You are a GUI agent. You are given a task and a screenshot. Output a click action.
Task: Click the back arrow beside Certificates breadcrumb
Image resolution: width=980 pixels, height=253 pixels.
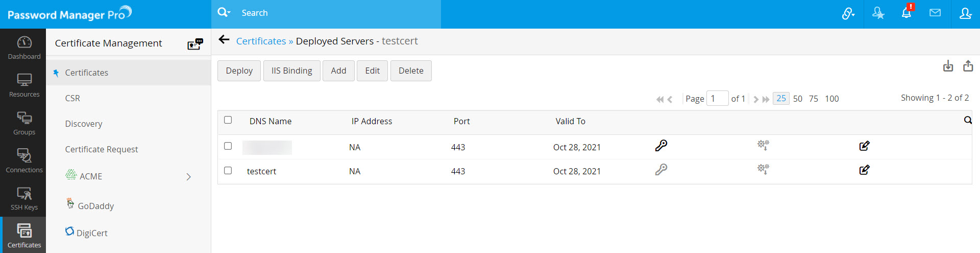pos(224,40)
